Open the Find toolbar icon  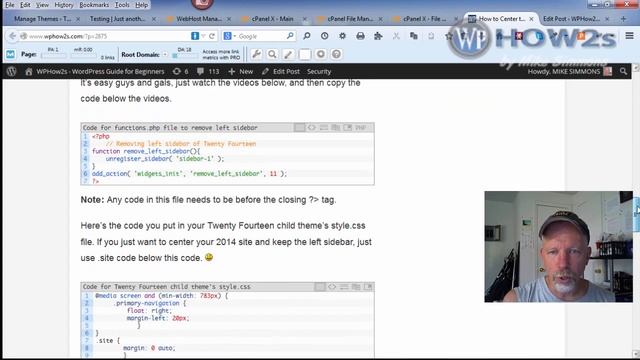(307, 36)
